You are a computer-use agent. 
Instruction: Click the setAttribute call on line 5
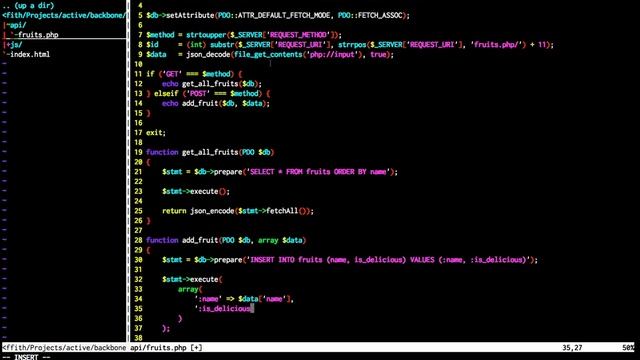coord(190,15)
